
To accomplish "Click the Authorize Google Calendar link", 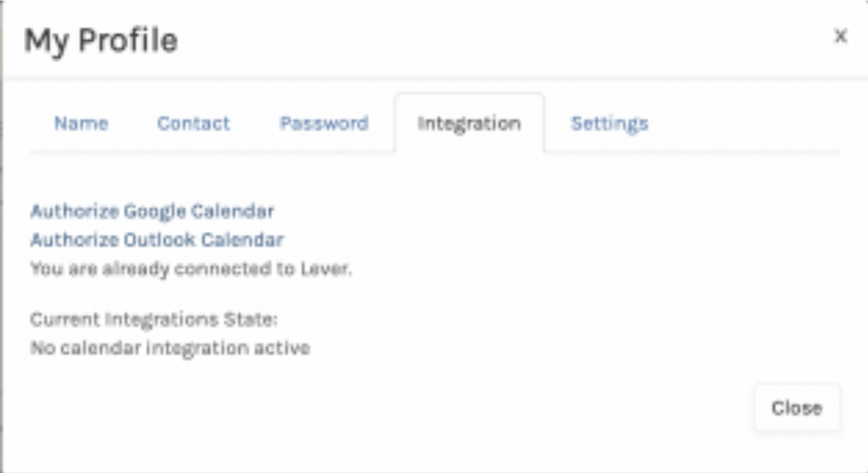I will coord(152,211).
